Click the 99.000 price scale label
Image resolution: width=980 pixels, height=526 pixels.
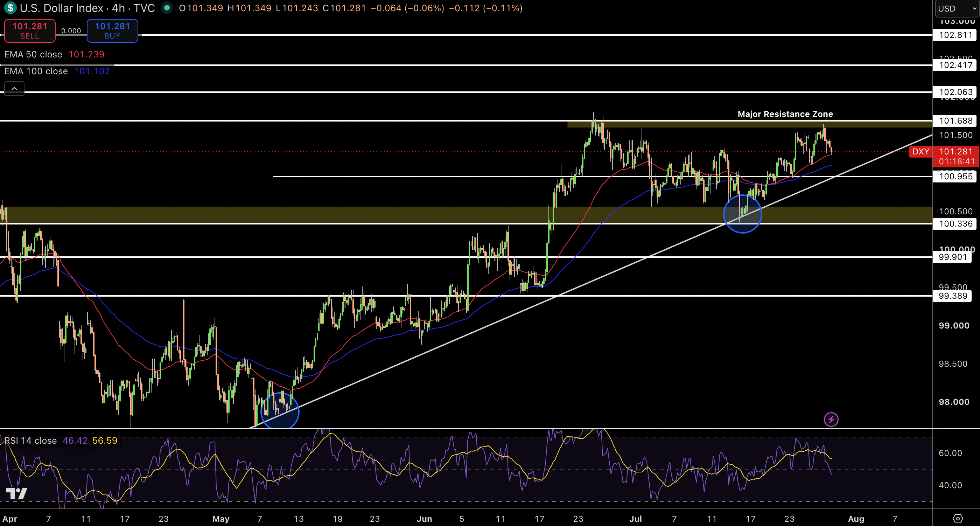pos(954,325)
